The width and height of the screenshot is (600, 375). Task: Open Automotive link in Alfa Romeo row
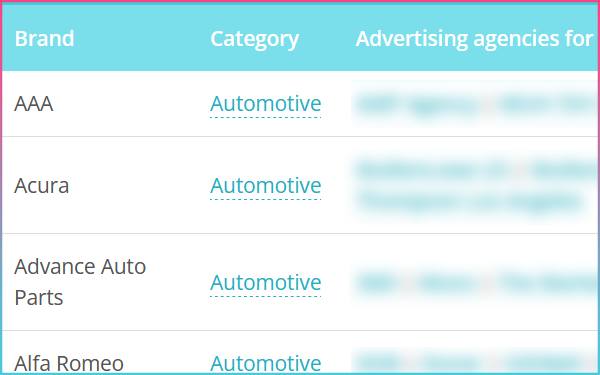coord(266,364)
